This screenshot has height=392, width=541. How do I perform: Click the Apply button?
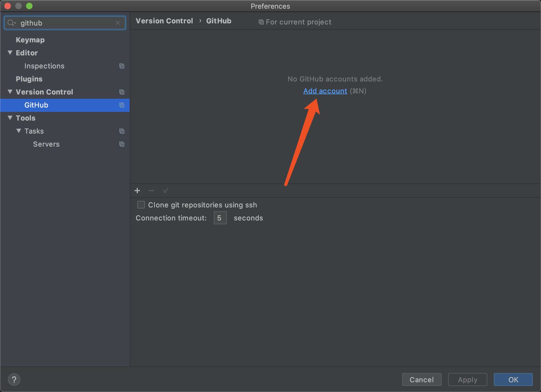(467, 380)
